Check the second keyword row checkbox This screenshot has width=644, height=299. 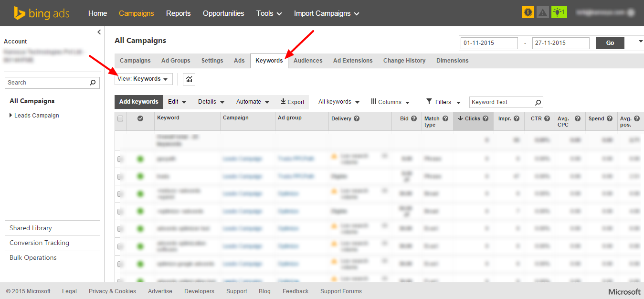(x=120, y=177)
